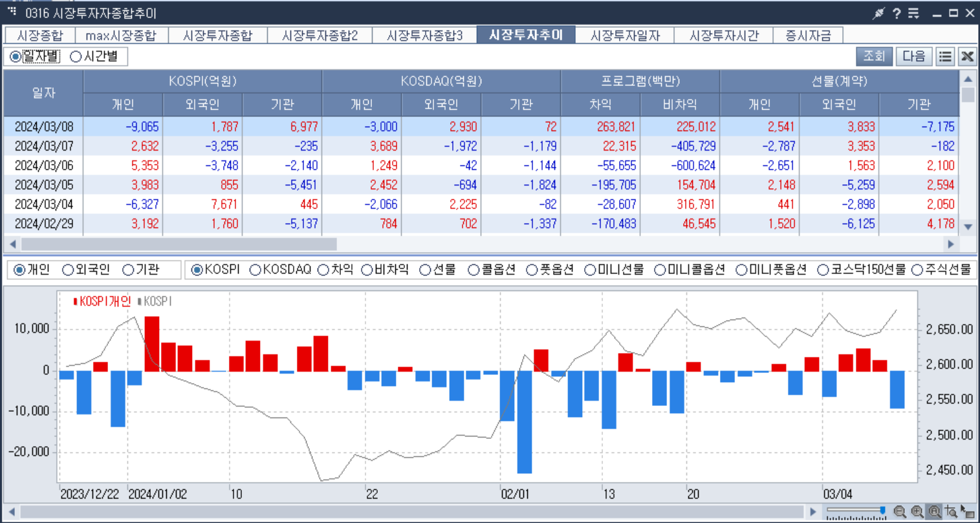The width and height of the screenshot is (980, 523).
Task: Select 기관 investor radio button
Action: pyautogui.click(x=128, y=270)
